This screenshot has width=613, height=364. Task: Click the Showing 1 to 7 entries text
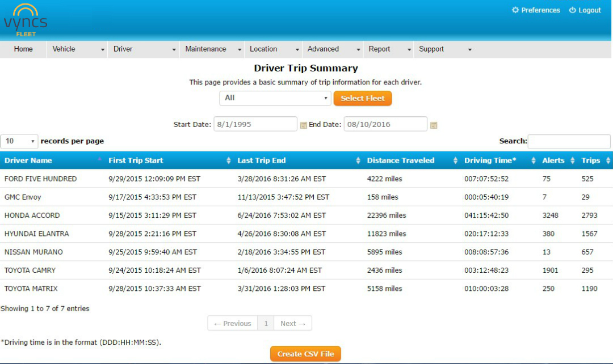click(45, 308)
